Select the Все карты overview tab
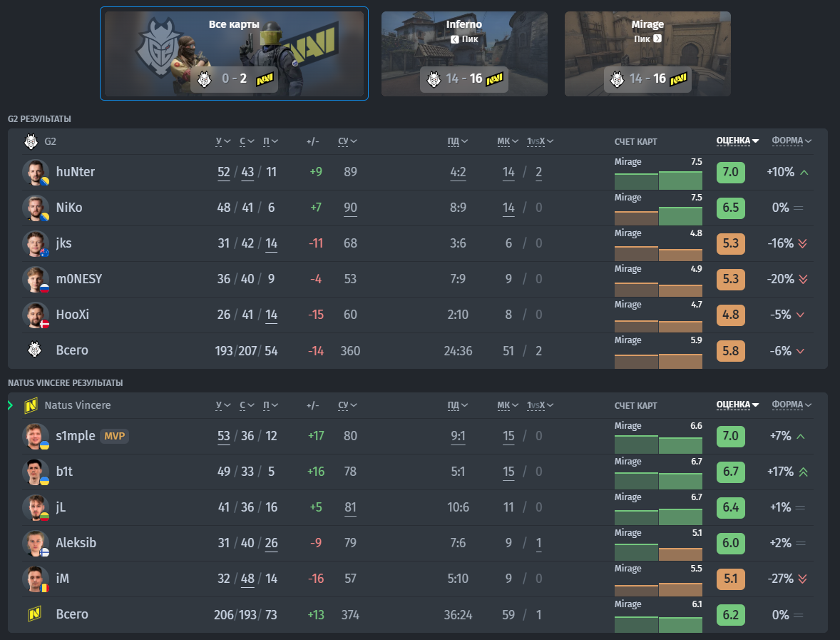Viewport: 840px width, 640px height. click(x=234, y=54)
